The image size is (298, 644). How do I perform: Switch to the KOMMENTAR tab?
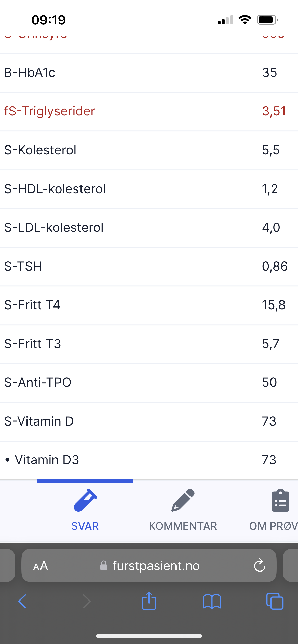point(183,526)
